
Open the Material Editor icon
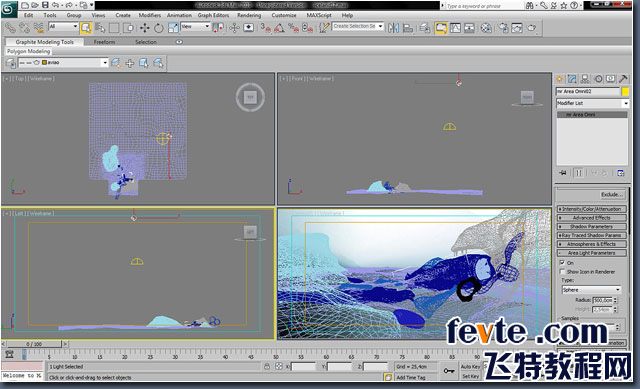pos(486,28)
